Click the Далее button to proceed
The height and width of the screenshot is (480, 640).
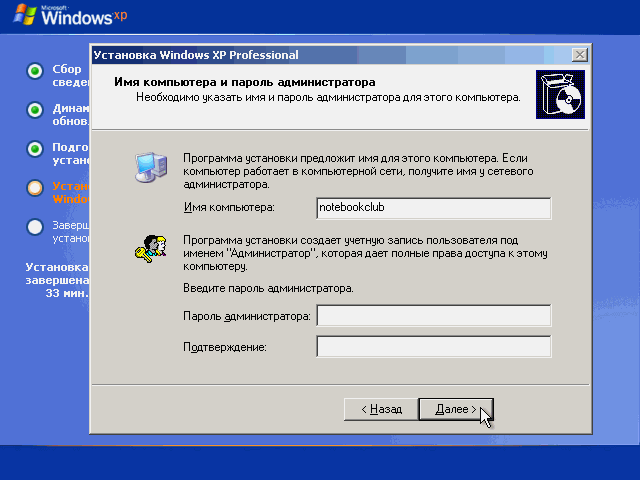point(456,409)
